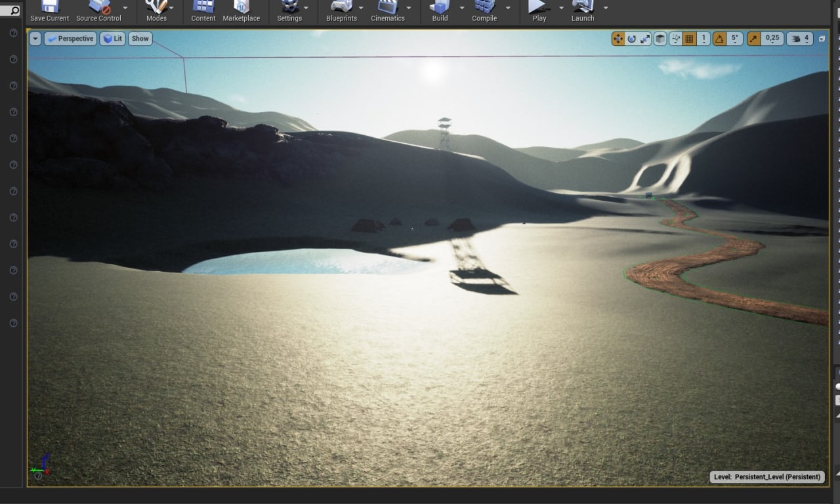
Task: Toggle rotation angle snapping
Action: [720, 39]
